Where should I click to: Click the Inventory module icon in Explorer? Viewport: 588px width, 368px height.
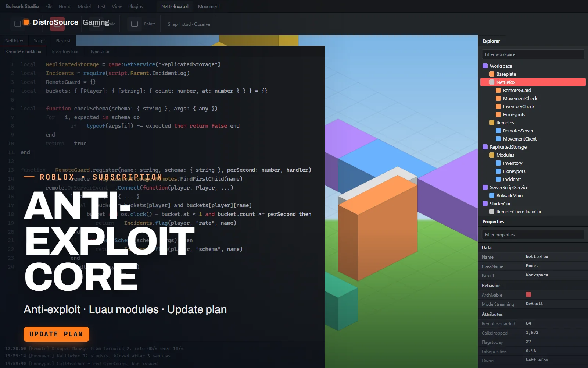click(498, 163)
